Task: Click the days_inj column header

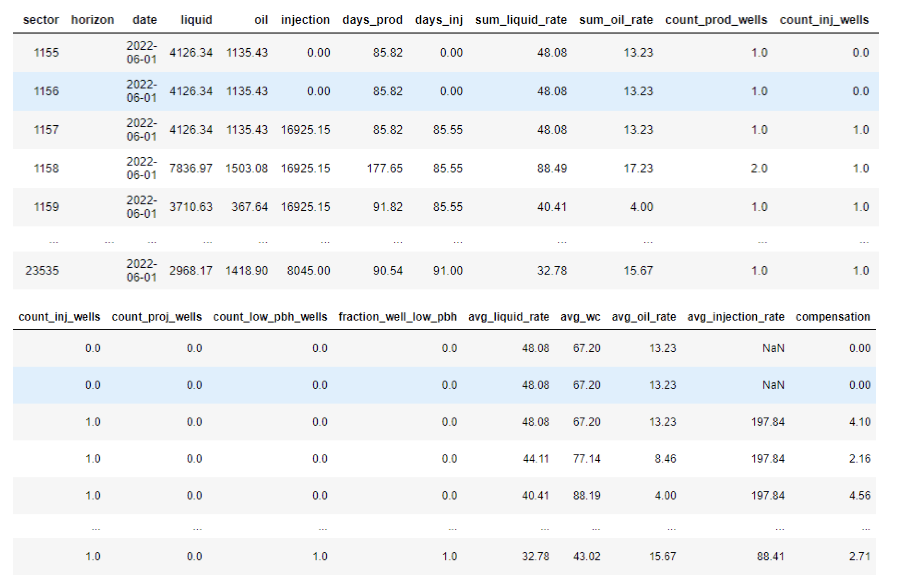Action: coord(439,20)
